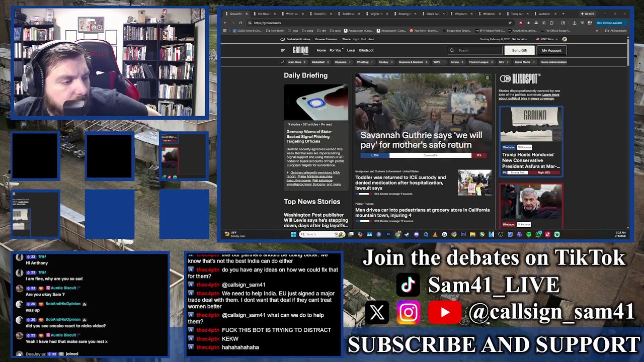Select the Dark theme option
The image size is (644, 362).
[364, 39]
